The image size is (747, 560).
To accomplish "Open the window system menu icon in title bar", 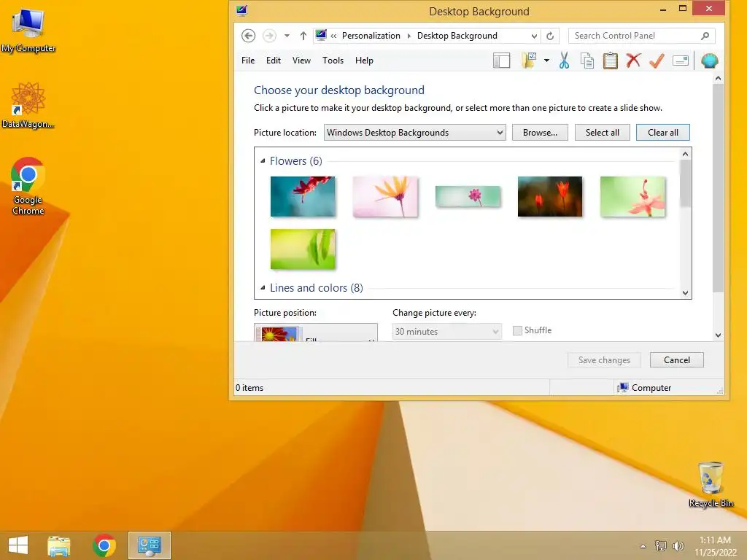I will pos(242,10).
